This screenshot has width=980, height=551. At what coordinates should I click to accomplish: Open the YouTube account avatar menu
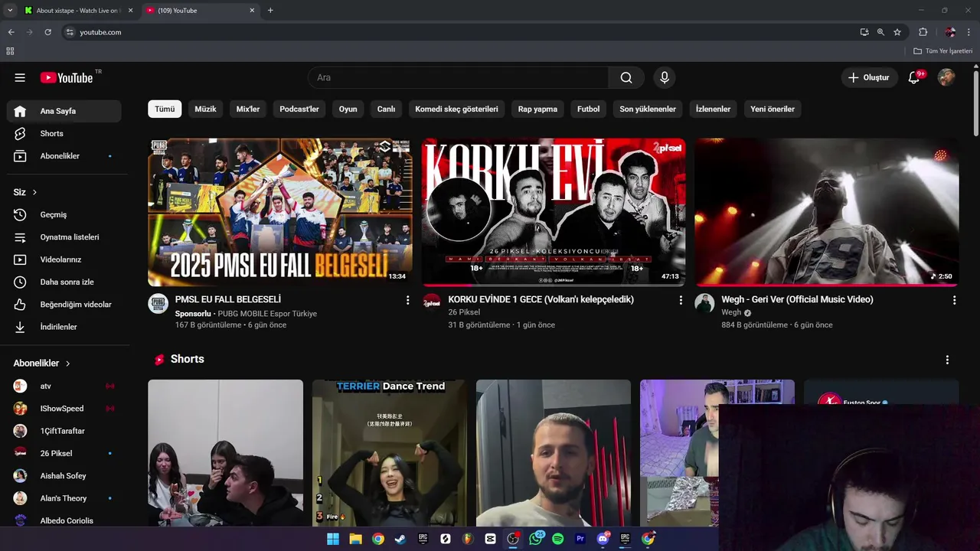(946, 77)
